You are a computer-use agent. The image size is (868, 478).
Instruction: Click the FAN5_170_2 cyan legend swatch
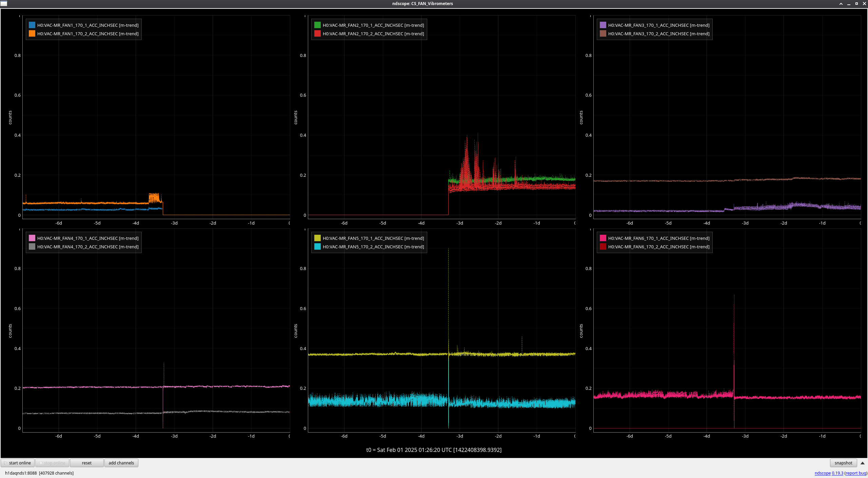point(317,247)
